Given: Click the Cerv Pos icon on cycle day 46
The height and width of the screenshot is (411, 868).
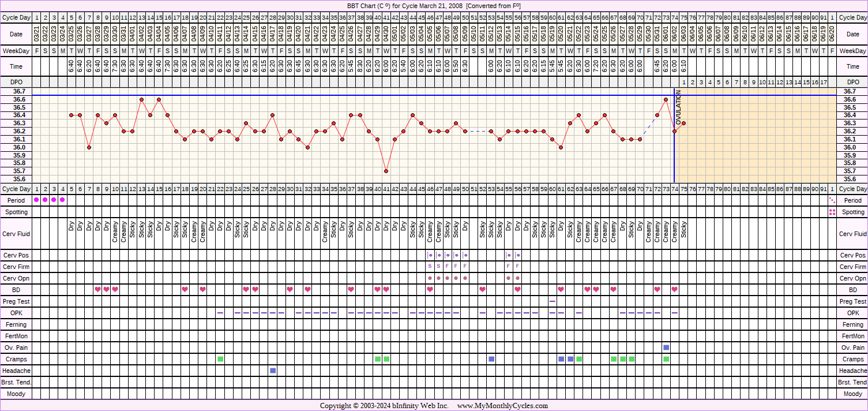Looking at the screenshot, I should pos(430,255).
